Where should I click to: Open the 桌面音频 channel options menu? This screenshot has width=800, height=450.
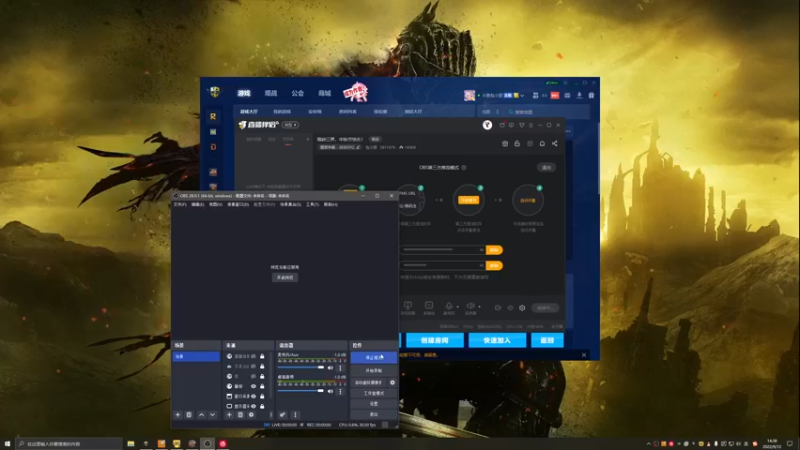[x=340, y=391]
